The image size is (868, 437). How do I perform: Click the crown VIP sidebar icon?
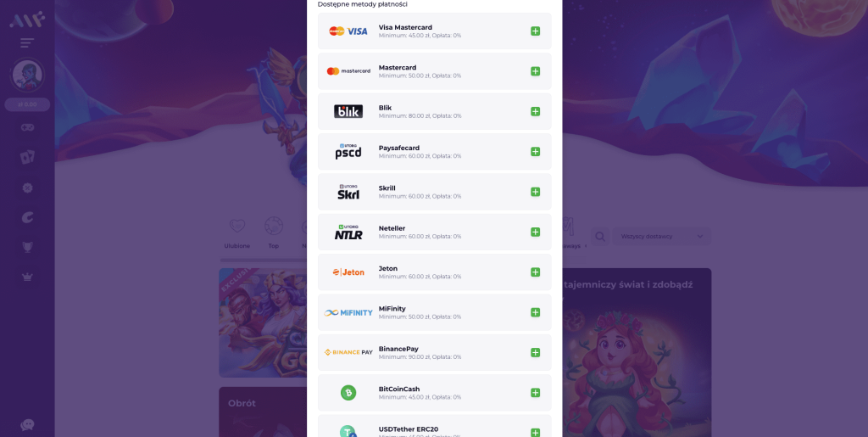click(x=27, y=277)
